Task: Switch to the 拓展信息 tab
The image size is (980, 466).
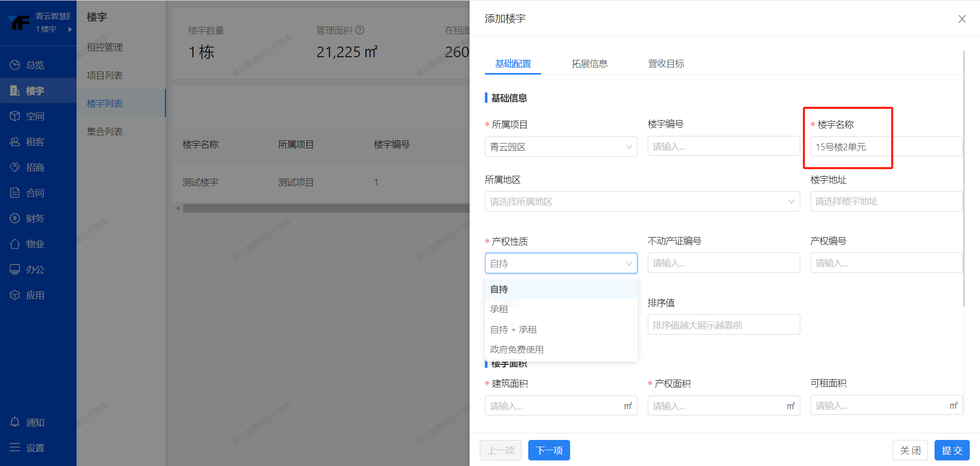Action: point(589,64)
